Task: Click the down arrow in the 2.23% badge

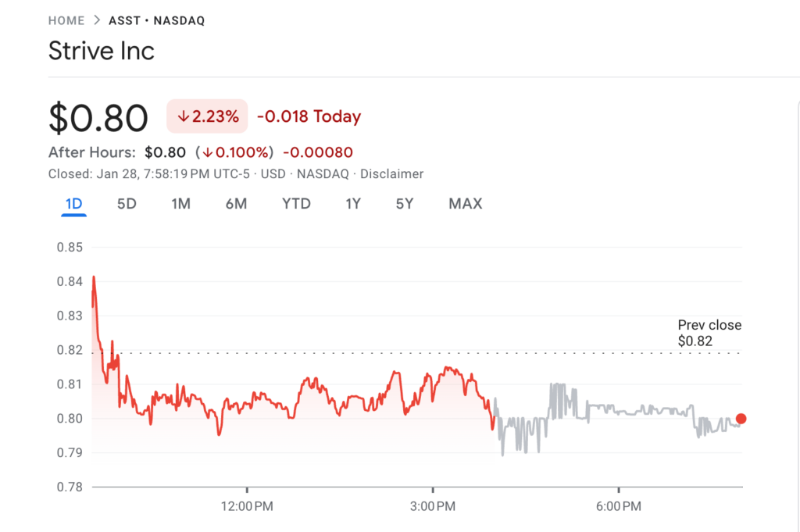Action: (184, 117)
